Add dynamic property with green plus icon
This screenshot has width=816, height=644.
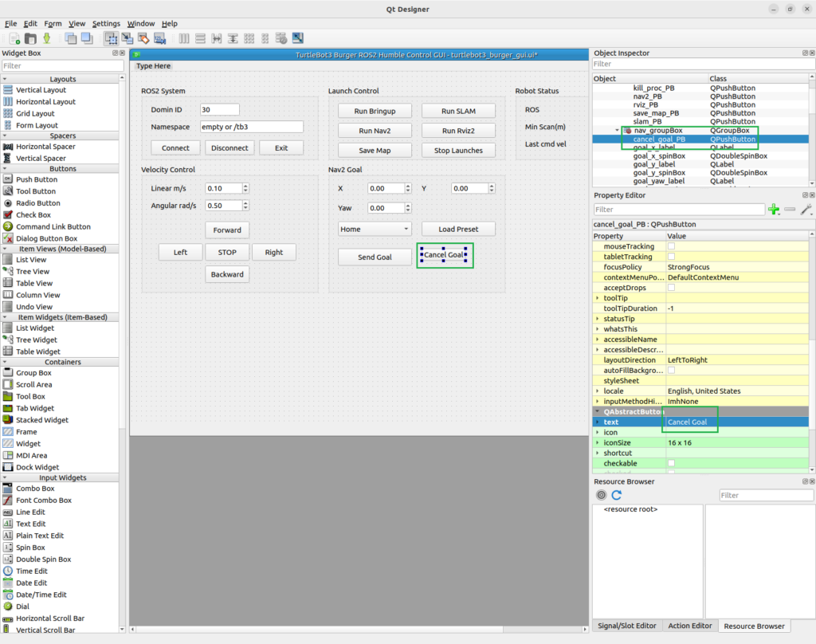coord(774,210)
